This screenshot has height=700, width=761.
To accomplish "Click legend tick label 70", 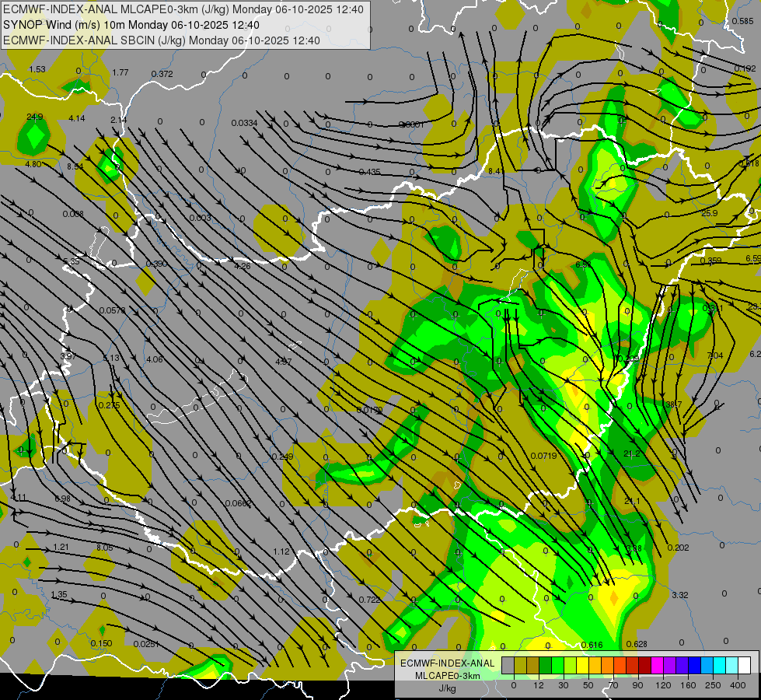I will 613,685.
